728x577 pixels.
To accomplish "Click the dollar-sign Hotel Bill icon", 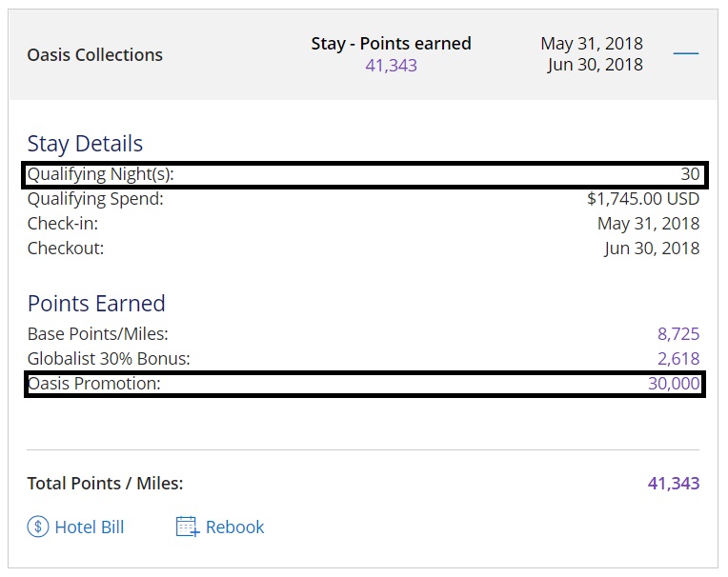I will click(38, 527).
